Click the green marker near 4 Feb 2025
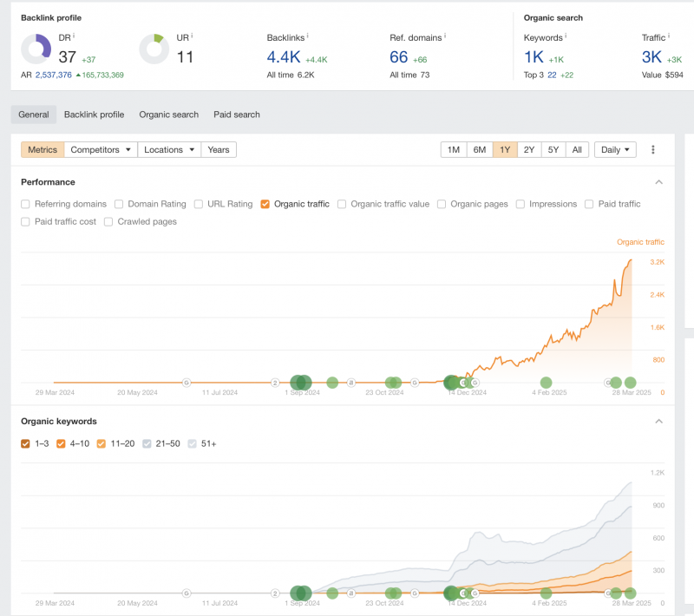Image resolution: width=694 pixels, height=616 pixels. (546, 383)
